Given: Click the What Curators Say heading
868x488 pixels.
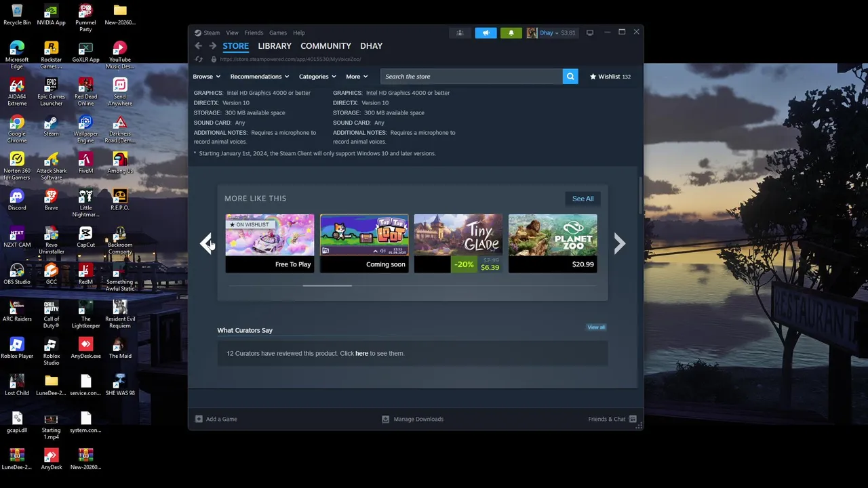Looking at the screenshot, I should click(245, 330).
